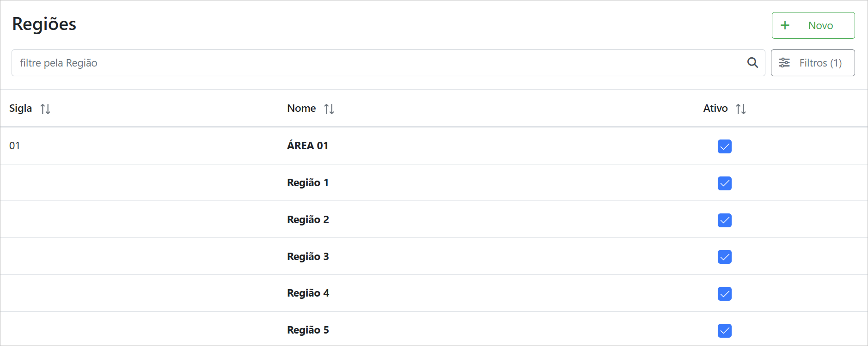The width and height of the screenshot is (868, 346).
Task: Click the Ativo sort arrows icon
Action: click(741, 109)
